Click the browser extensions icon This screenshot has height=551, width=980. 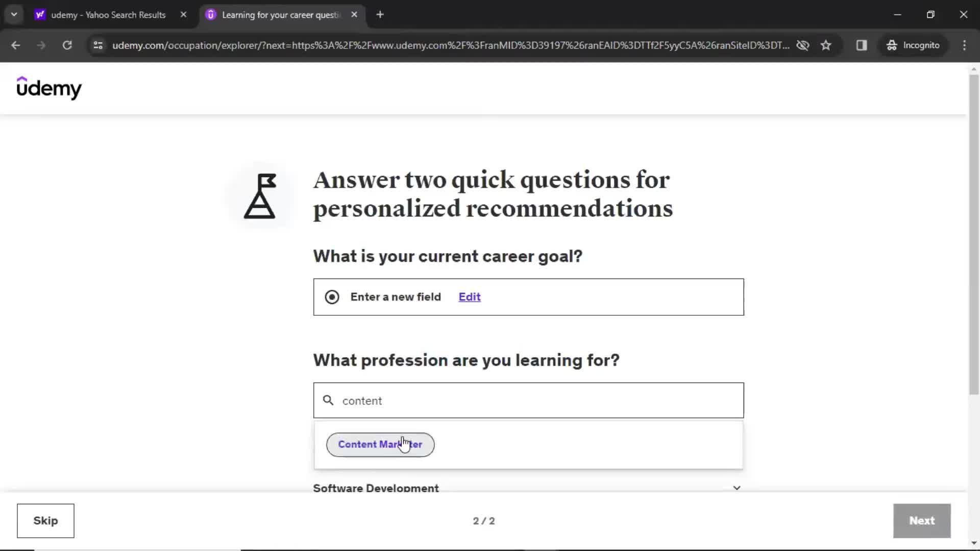point(862,45)
